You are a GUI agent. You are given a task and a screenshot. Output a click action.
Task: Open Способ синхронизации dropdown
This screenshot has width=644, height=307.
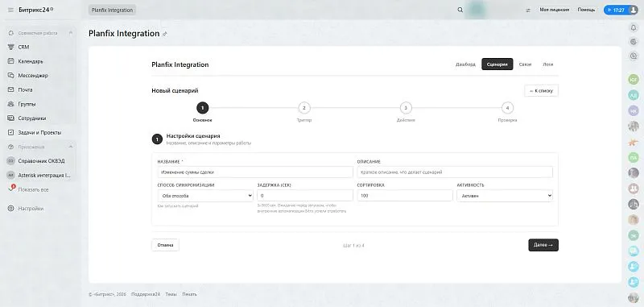(x=205, y=196)
